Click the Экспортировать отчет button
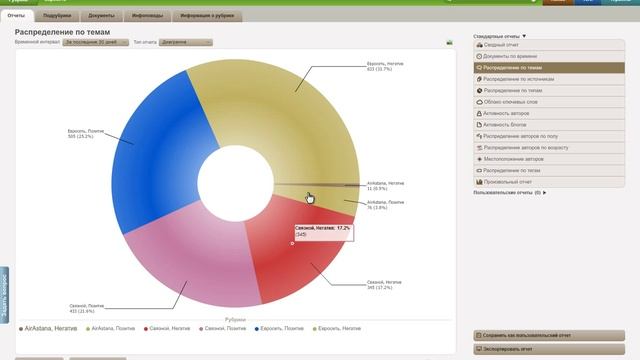The image size is (640, 360). (x=549, y=349)
